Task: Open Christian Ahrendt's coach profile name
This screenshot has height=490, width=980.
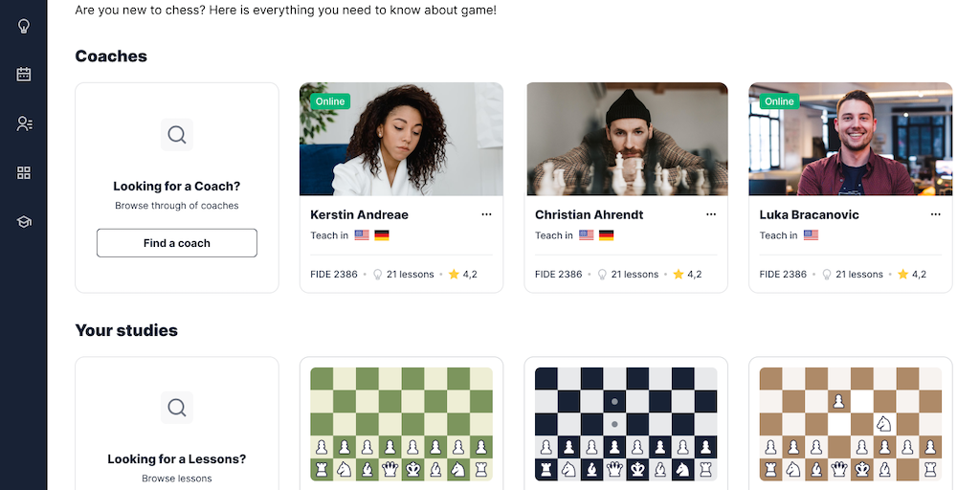Action: click(589, 215)
